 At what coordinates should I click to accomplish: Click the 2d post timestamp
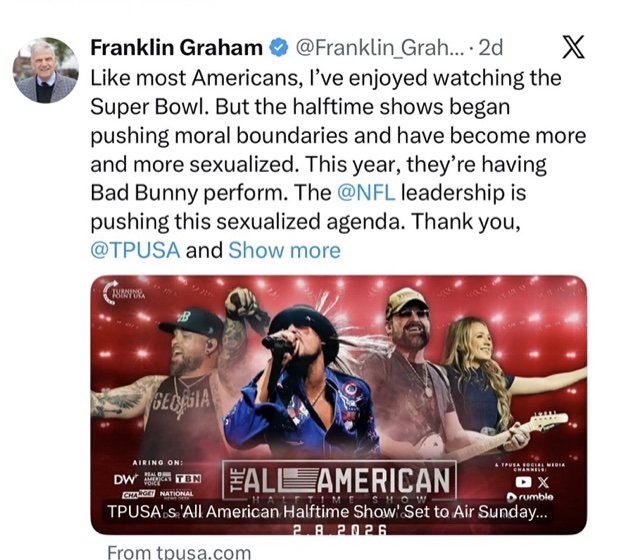492,48
